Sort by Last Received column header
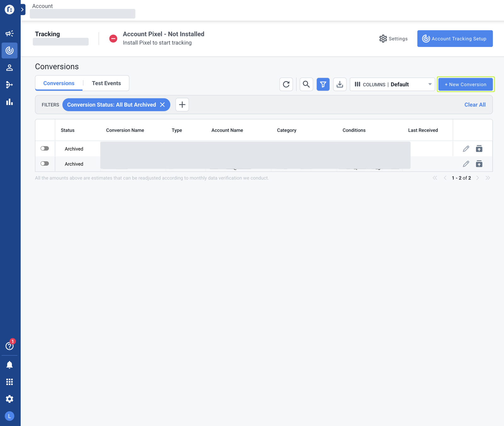This screenshot has width=504, height=426. pyautogui.click(x=423, y=130)
